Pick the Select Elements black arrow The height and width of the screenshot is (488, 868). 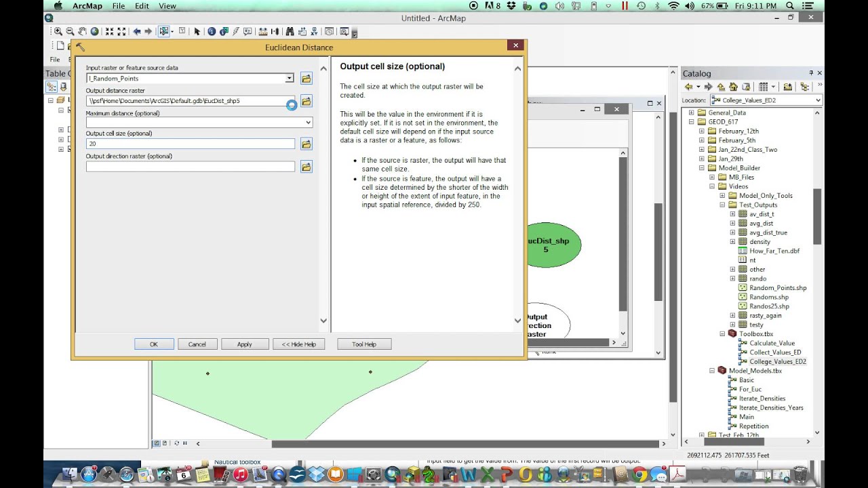click(x=197, y=31)
